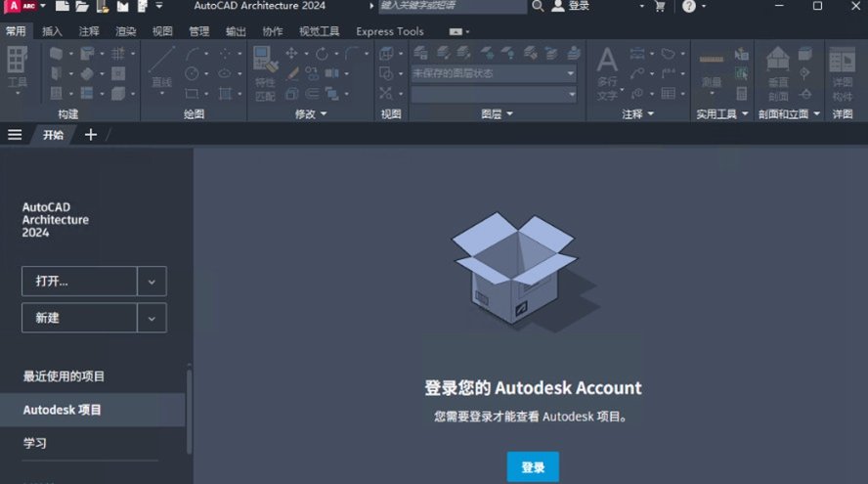This screenshot has width=868, height=484.
Task: Open the Customize Quick Access Toolbar dropdown
Action: click(159, 6)
